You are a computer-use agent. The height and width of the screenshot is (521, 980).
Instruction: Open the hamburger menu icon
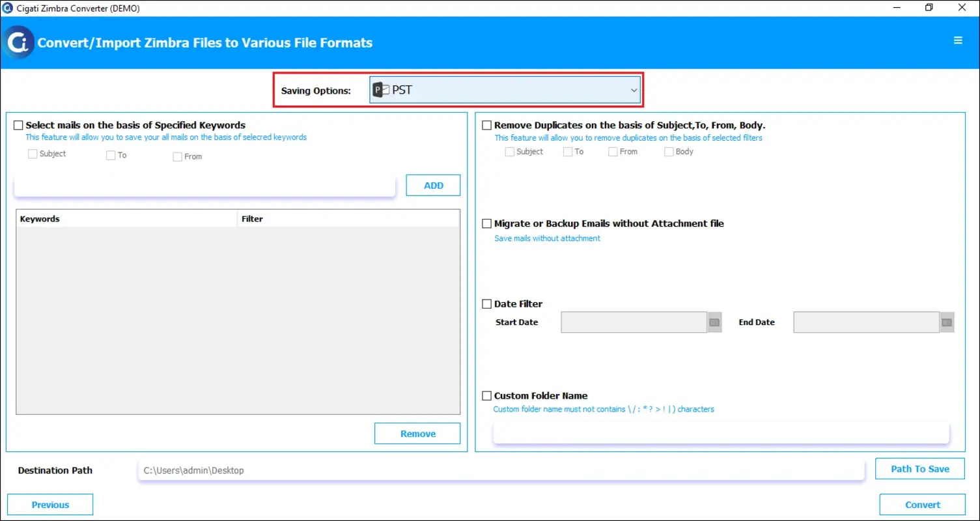pyautogui.click(x=957, y=40)
